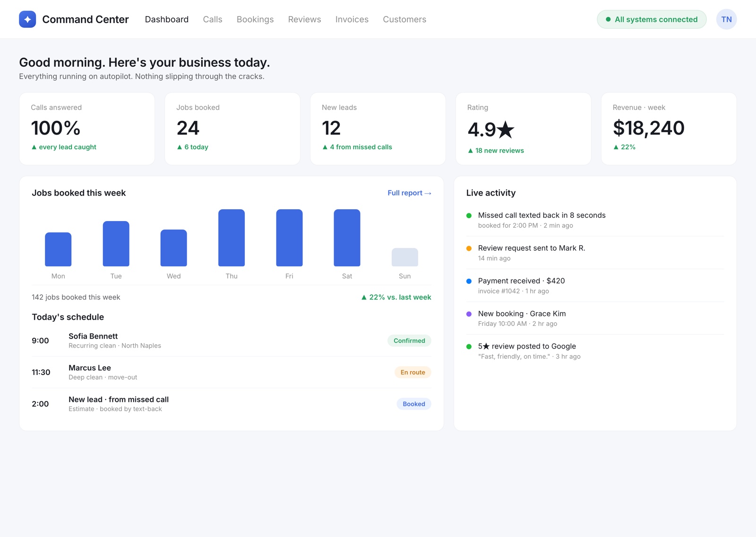Viewport: 756px width, 537px height.
Task: Click the All systems connected status pill
Action: point(652,19)
